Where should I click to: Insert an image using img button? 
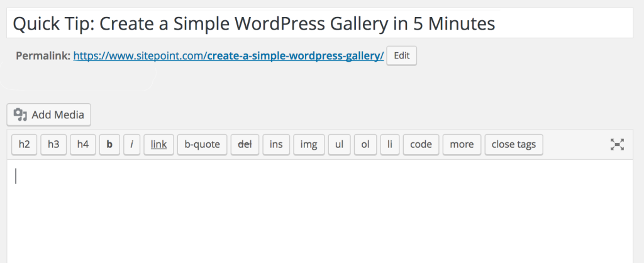coord(309,145)
